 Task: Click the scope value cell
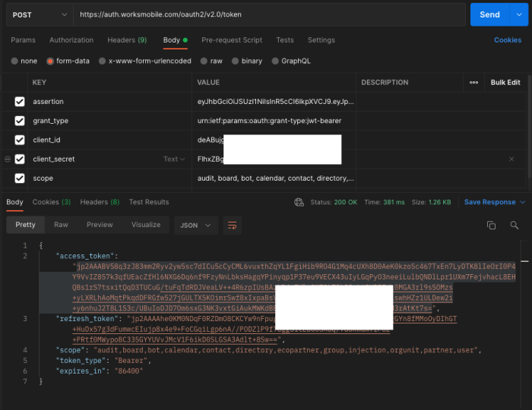point(274,178)
